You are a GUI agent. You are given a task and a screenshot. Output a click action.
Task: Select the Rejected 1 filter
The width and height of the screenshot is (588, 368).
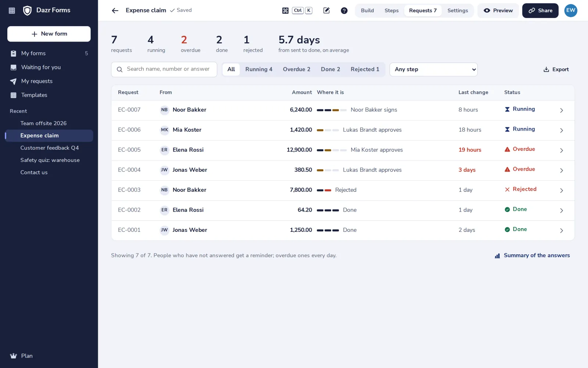point(365,69)
